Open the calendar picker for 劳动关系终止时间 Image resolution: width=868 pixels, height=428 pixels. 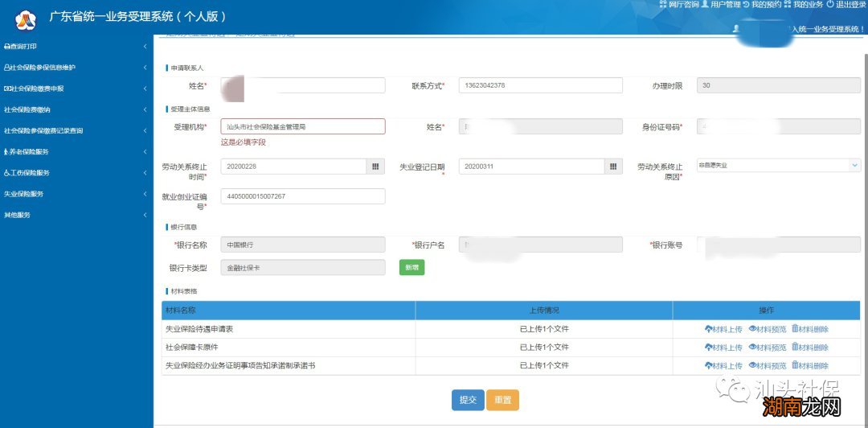point(375,167)
